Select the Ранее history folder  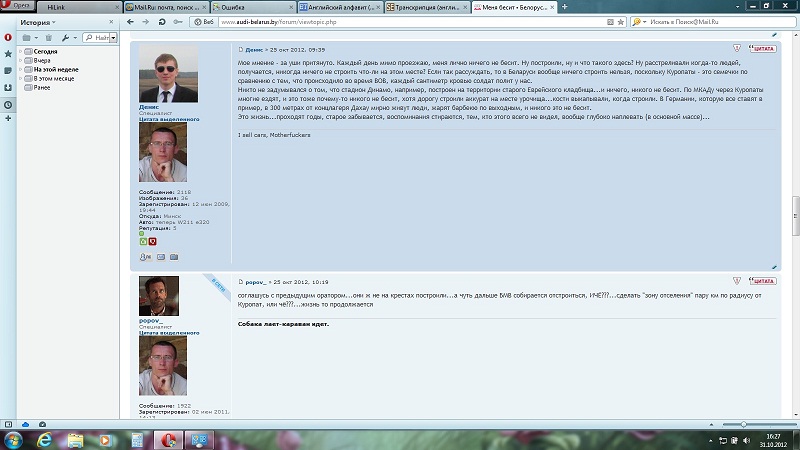(41, 88)
